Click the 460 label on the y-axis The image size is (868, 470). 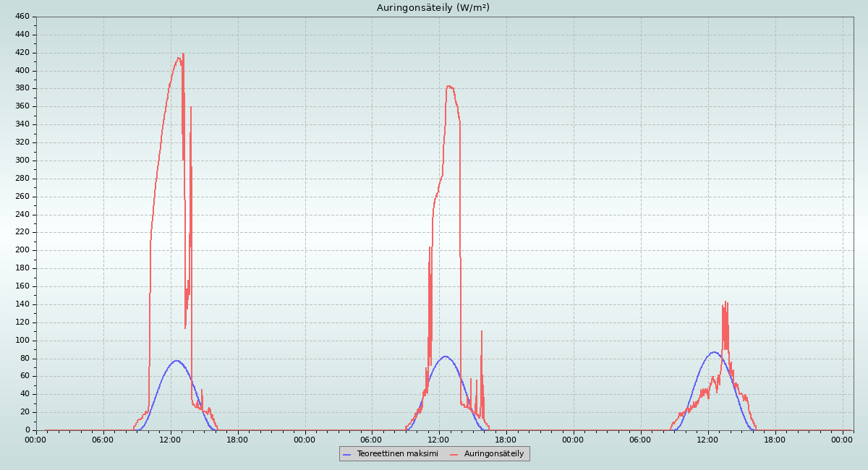pyautogui.click(x=22, y=17)
